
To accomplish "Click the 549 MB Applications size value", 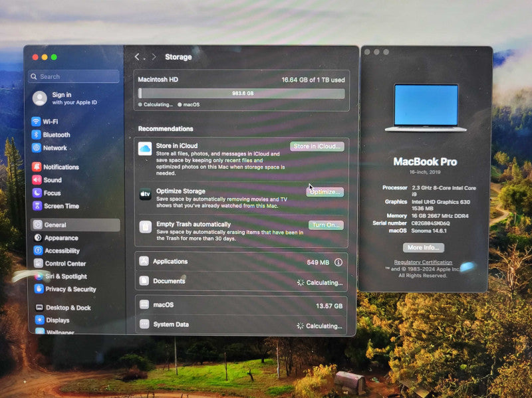I will coord(318,262).
